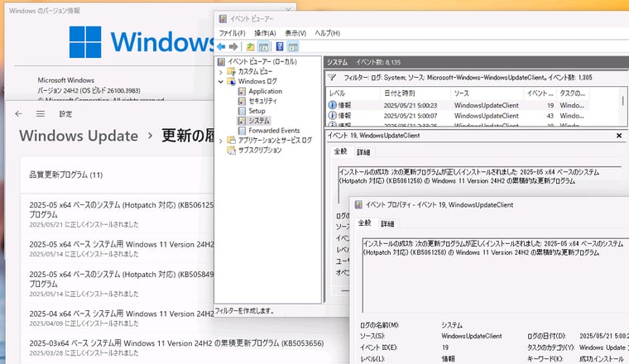Select 全般 tab in Event Properties dialog
This screenshot has width=629, height=364.
pyautogui.click(x=365, y=223)
